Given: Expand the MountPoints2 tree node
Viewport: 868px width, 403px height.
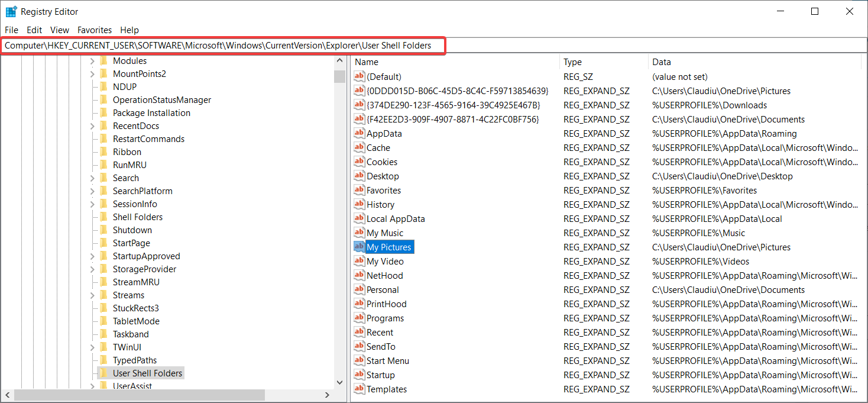Looking at the screenshot, I should pos(92,74).
